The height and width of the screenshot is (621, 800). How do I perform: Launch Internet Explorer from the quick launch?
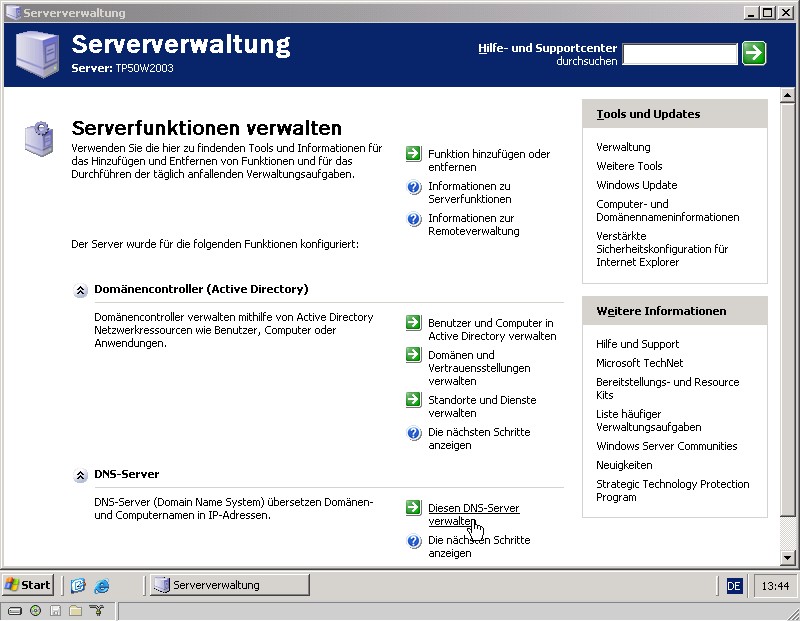pyautogui.click(x=102, y=585)
